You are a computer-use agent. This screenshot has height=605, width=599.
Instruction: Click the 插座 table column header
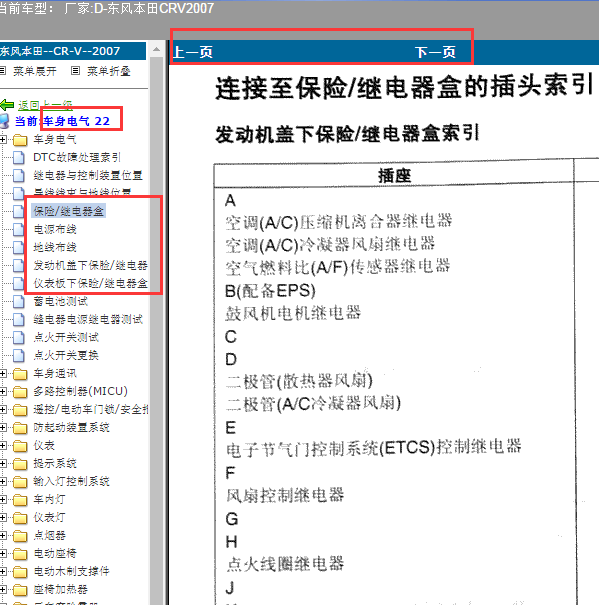(x=394, y=176)
